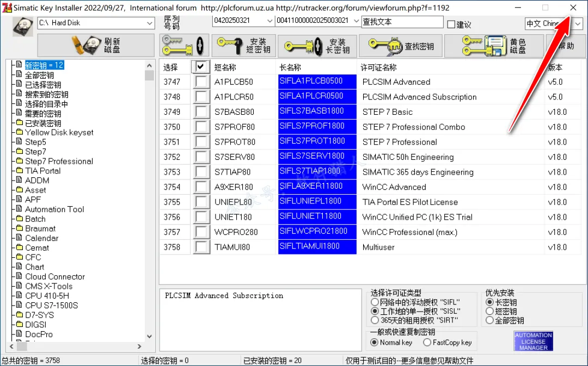Screen dimensions: 588x366
Task: Open the TIA Portal folder
Action: [43, 171]
